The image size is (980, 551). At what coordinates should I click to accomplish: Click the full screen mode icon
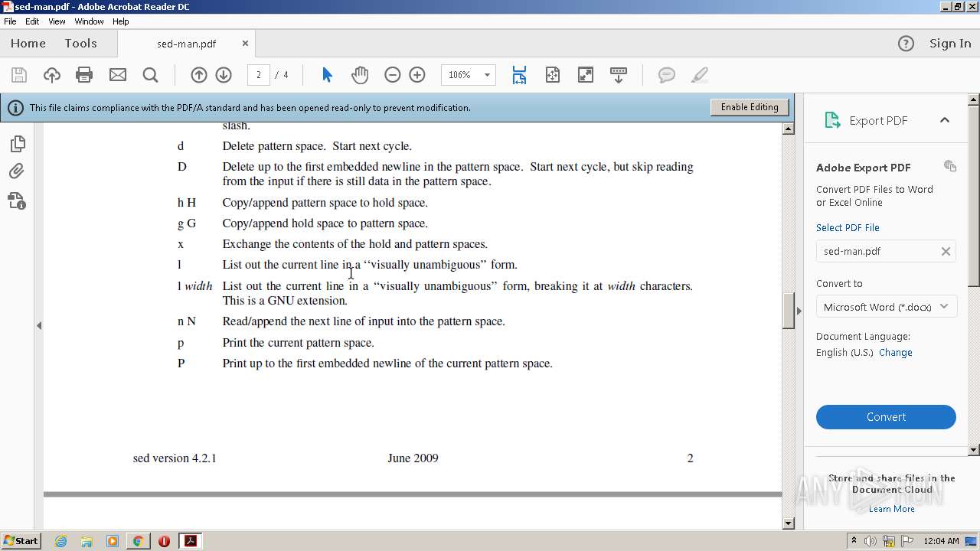point(586,75)
